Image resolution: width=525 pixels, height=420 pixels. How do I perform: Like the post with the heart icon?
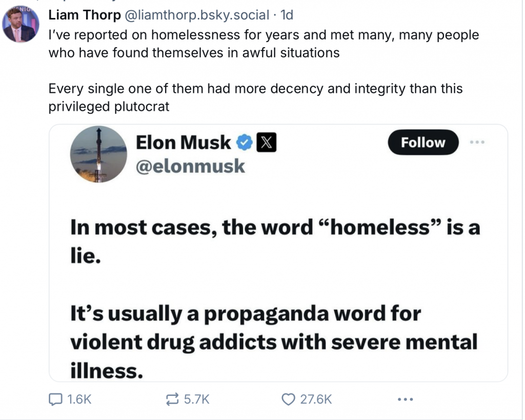click(289, 399)
